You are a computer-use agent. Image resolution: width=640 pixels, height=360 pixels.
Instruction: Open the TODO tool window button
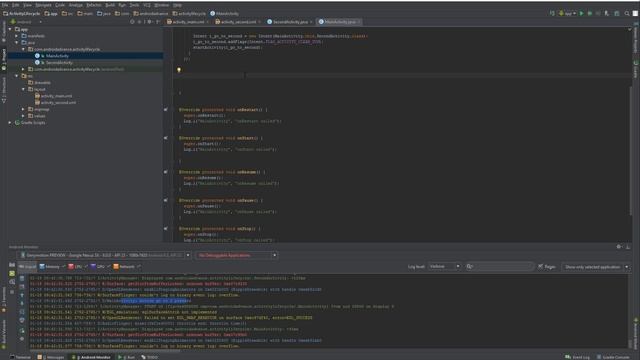click(x=149, y=357)
